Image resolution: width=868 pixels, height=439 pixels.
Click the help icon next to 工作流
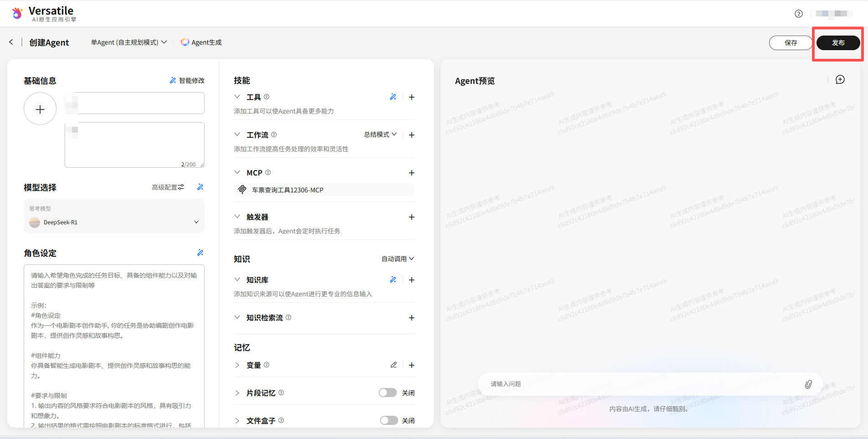point(274,135)
